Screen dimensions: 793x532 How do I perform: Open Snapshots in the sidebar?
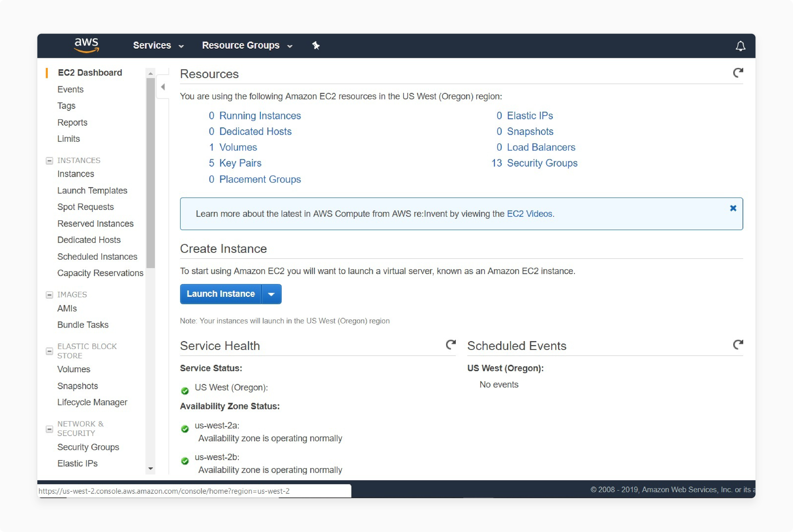77,386
